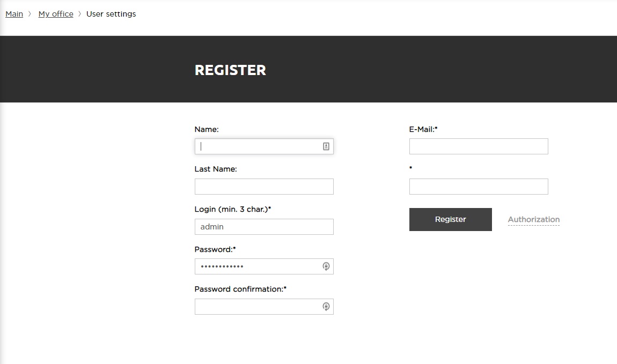Screen dimensions: 617x364
Task: Focus the Password confirmation input
Action: (x=258, y=307)
